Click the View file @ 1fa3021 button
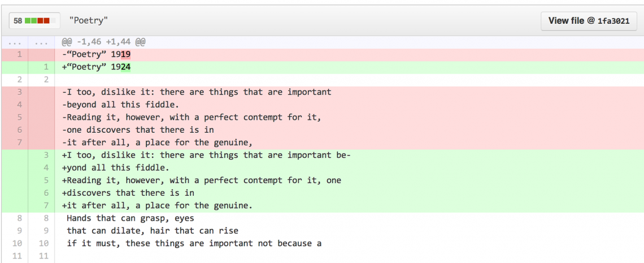The width and height of the screenshot is (644, 263). tap(589, 21)
